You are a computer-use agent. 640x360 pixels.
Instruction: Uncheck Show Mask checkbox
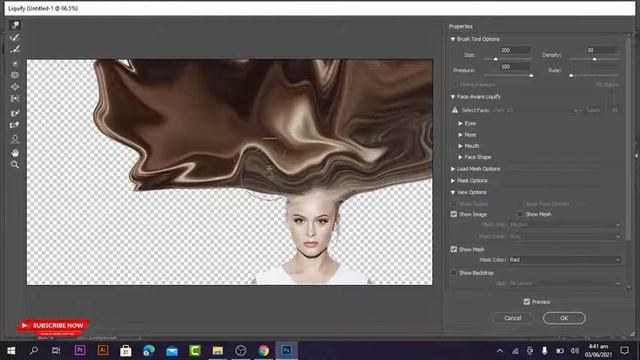coord(454,249)
